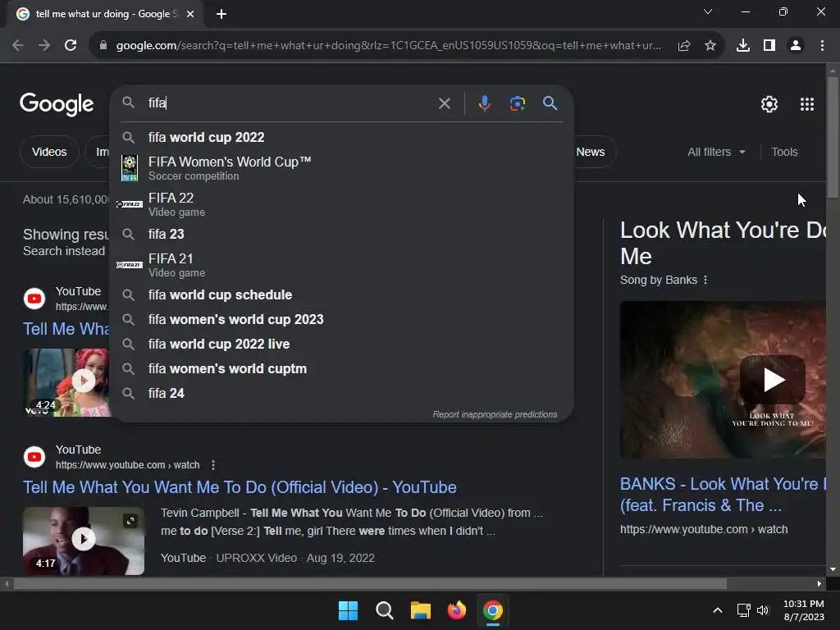840x630 pixels.
Task: Open the Chrome profile avatar icon
Action: click(796, 46)
